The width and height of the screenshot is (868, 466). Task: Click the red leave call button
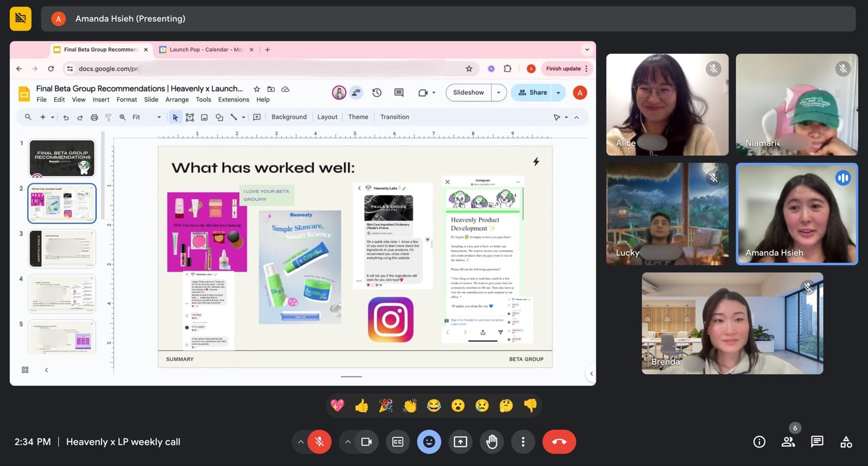click(559, 442)
